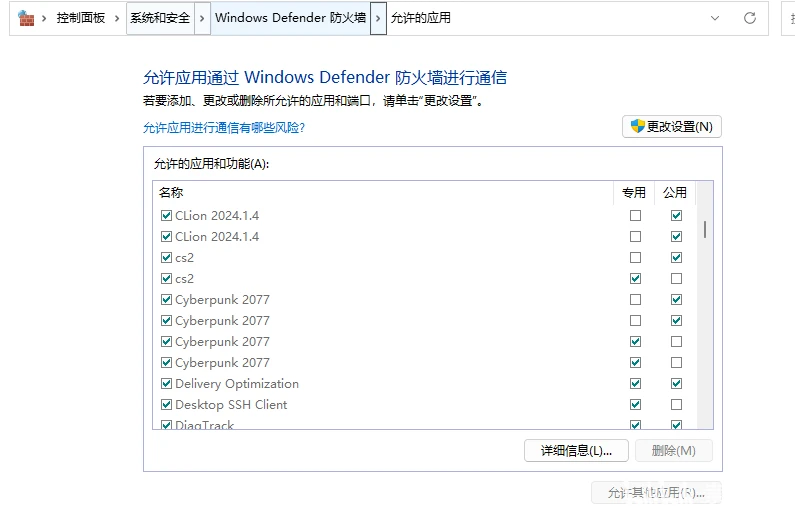Open address bar history dropdown arrow

tap(715, 18)
